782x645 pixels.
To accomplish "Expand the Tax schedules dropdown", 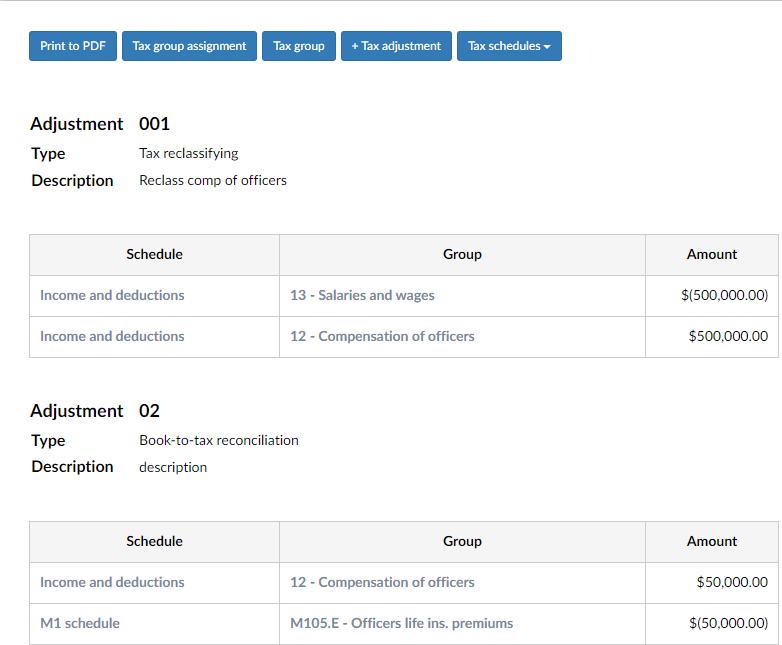I will 509,46.
